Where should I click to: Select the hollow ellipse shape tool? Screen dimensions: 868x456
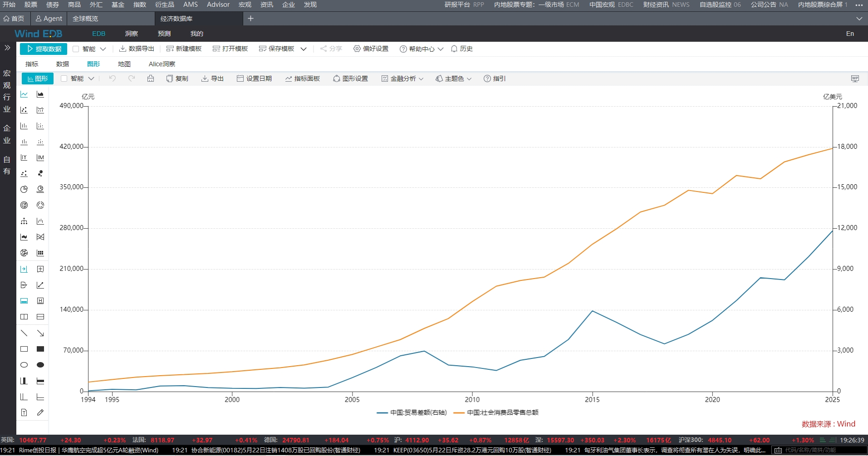[24, 365]
